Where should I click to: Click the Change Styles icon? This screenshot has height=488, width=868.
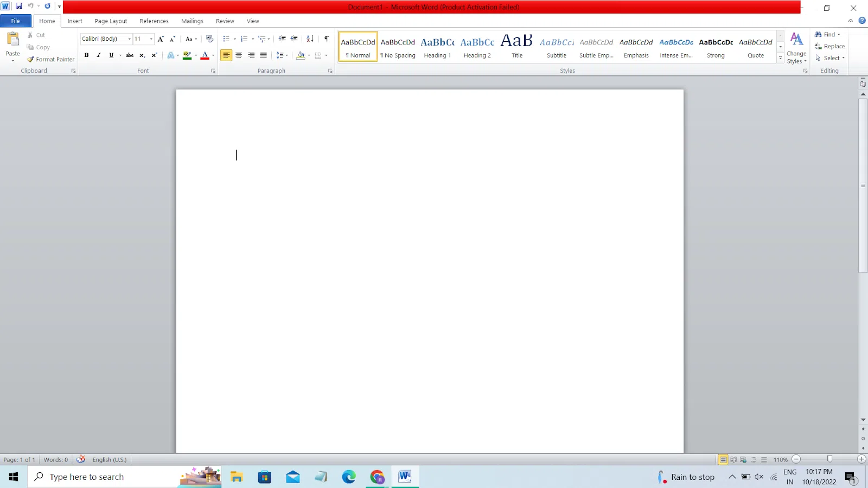[x=796, y=40]
